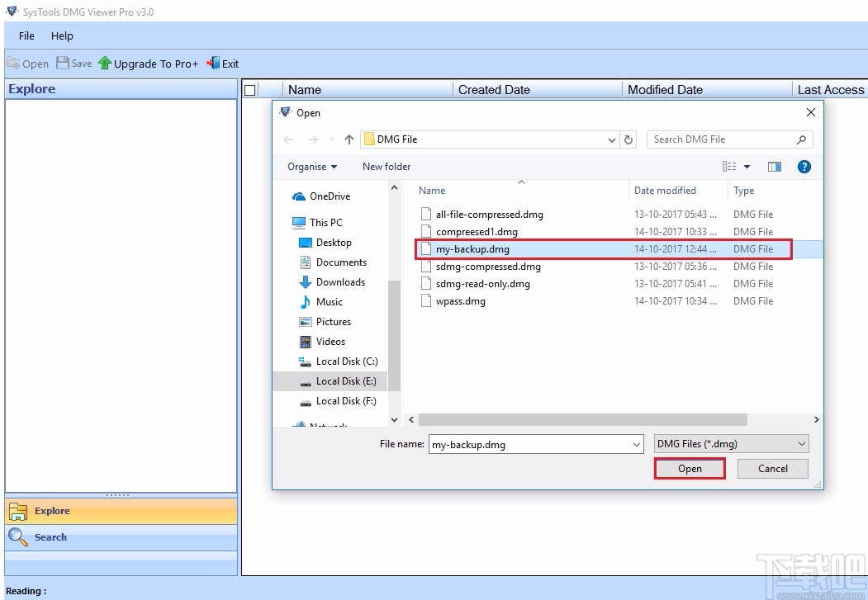The image size is (868, 600).
Task: Click the Upgrade To Pro+ green arrow icon
Action: 104,63
